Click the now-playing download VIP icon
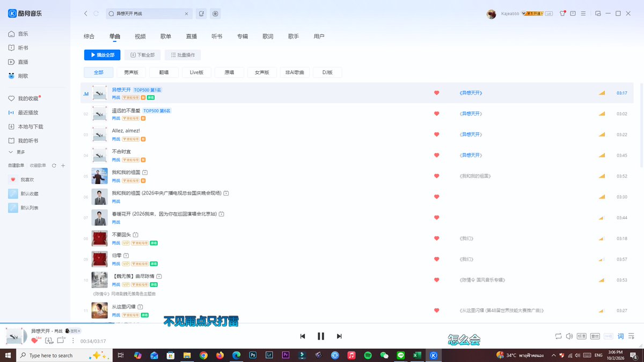This screenshot has width=644, height=362. coord(49,341)
